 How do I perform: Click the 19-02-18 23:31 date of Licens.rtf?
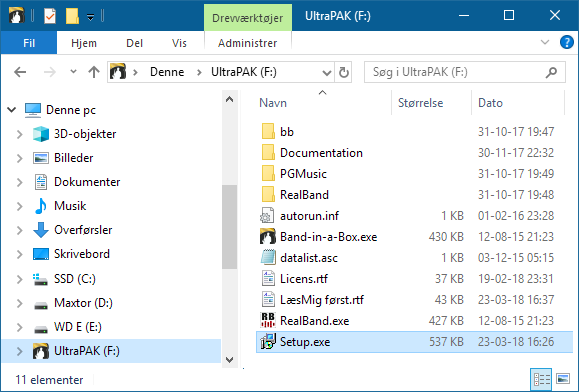[516, 279]
